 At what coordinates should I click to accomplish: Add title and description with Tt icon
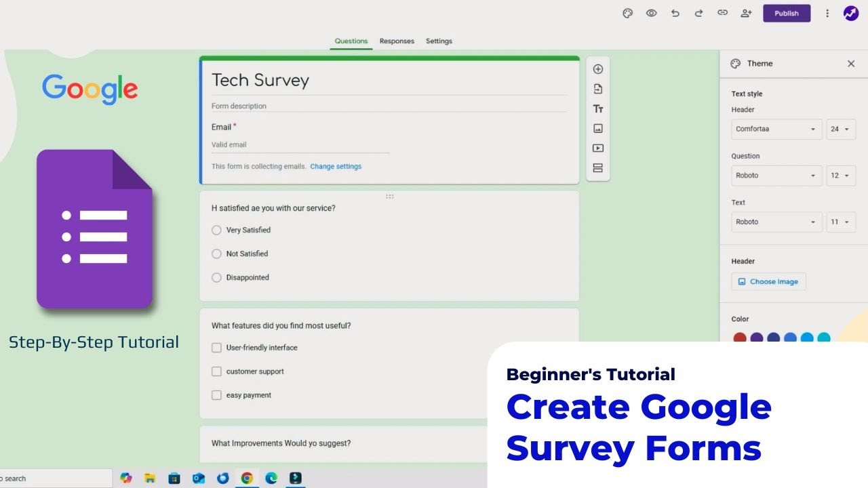pyautogui.click(x=597, y=108)
